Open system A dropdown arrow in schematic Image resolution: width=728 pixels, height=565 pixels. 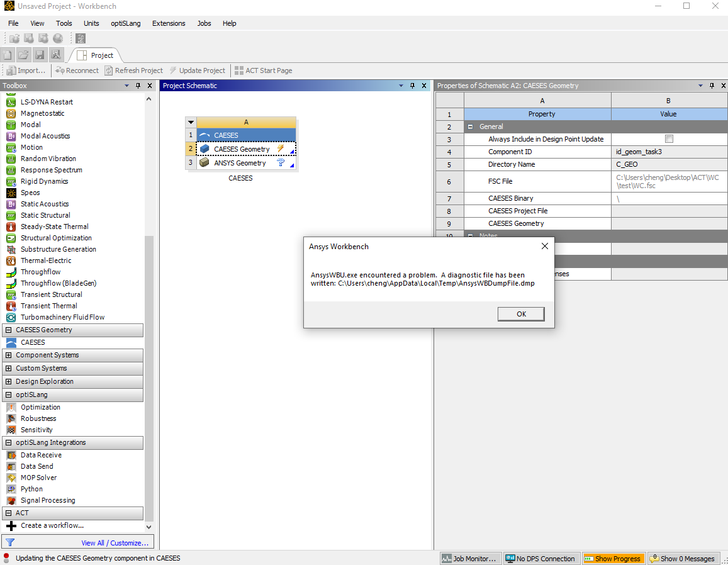(191, 123)
